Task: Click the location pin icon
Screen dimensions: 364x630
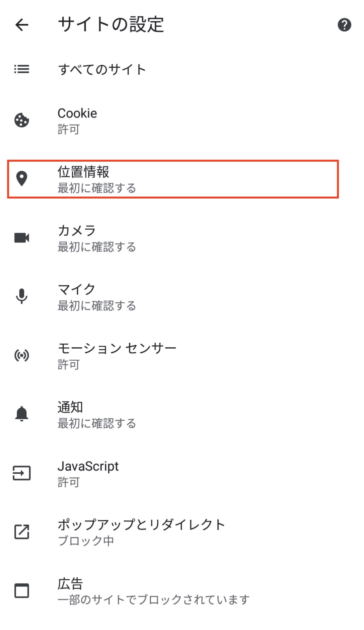Action: [x=22, y=179]
